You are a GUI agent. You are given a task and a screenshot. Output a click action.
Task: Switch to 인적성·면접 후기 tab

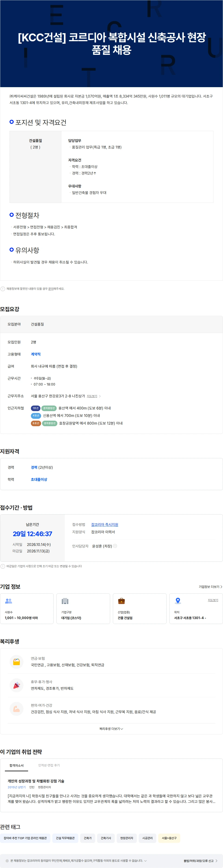[49, 765]
